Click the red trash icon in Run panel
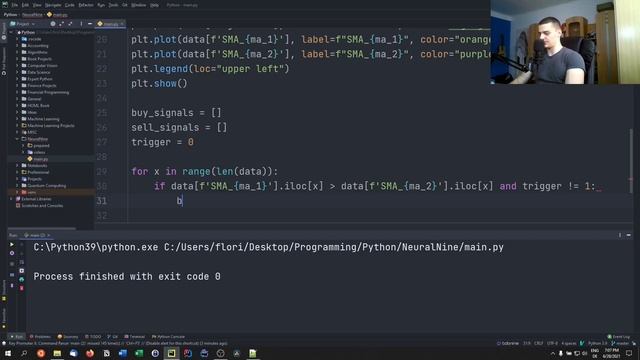The height and width of the screenshot is (360, 640). tap(22, 288)
